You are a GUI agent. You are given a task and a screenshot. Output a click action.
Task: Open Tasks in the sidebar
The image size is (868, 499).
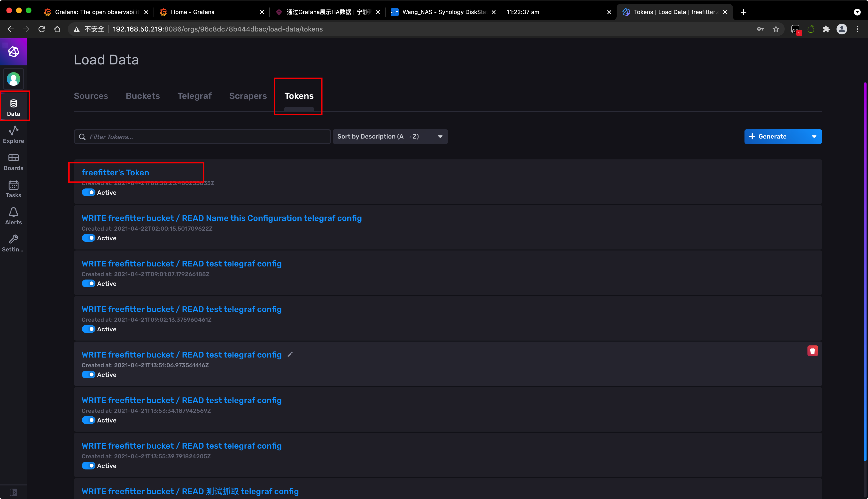click(x=13, y=189)
